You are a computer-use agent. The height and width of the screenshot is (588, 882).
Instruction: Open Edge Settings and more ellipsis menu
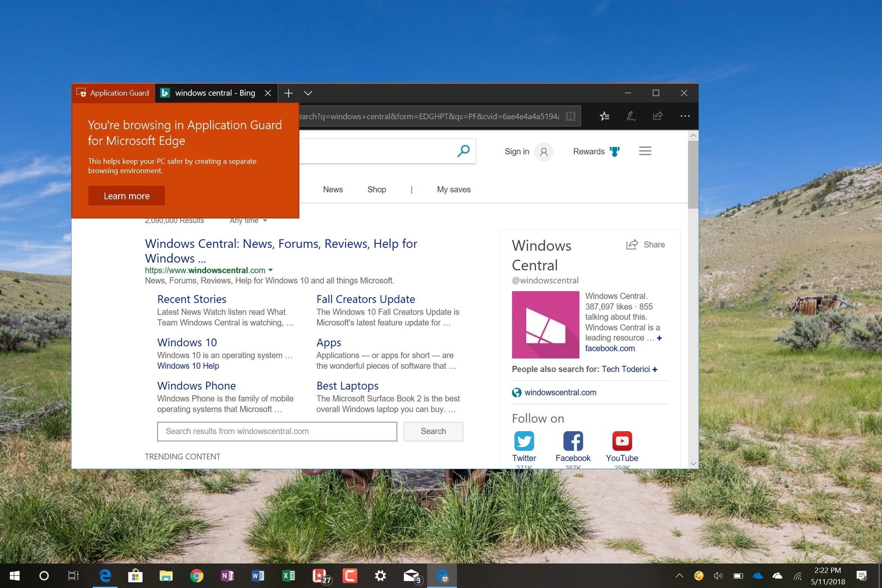[685, 116]
